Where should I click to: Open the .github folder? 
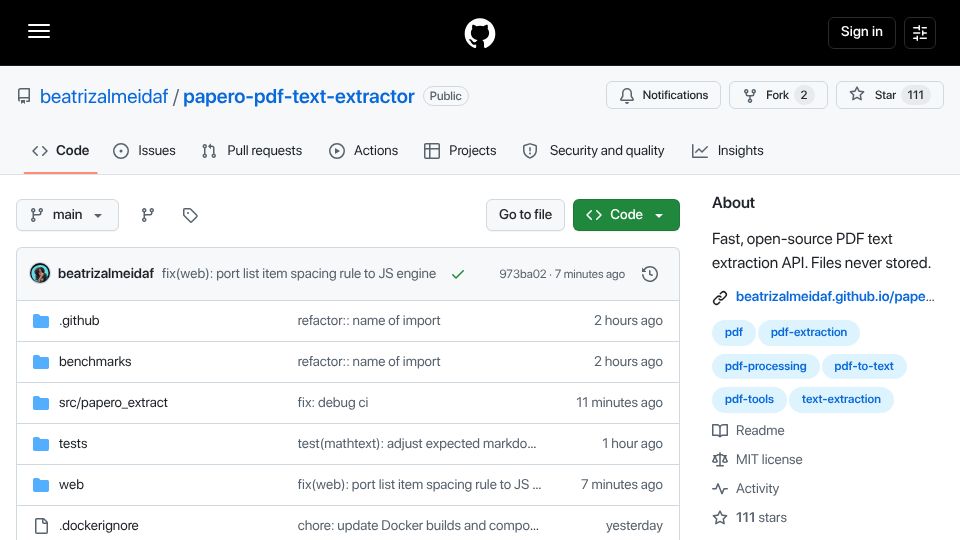pyautogui.click(x=80, y=320)
